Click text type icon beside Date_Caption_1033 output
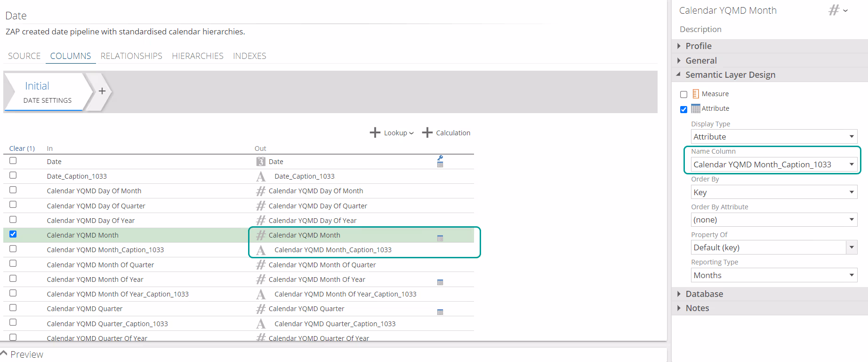Viewport: 868px width, 362px height. pos(261,176)
